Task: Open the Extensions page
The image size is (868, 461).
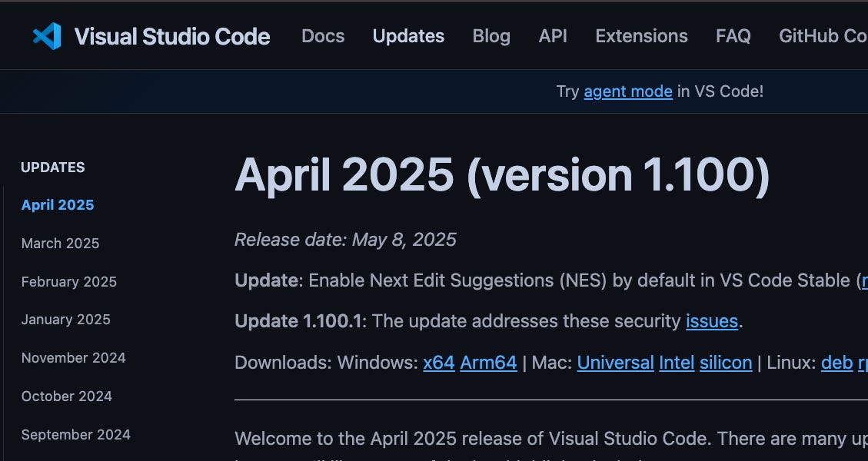Action: pyautogui.click(x=641, y=35)
